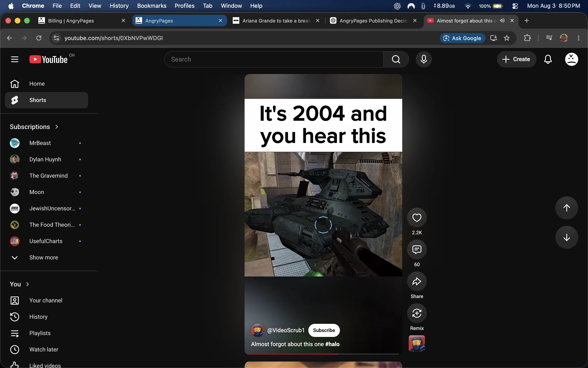Switch to the Billing | AngryPages tab

click(x=82, y=21)
